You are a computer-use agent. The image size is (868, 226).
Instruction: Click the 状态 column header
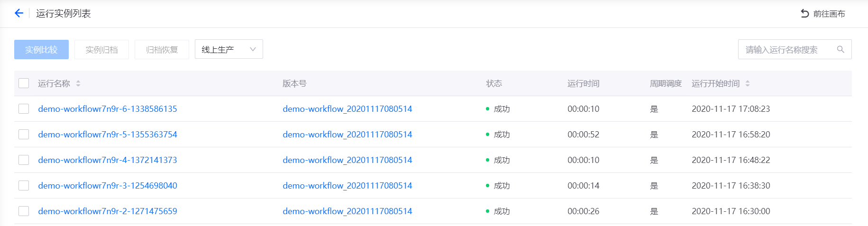point(494,83)
